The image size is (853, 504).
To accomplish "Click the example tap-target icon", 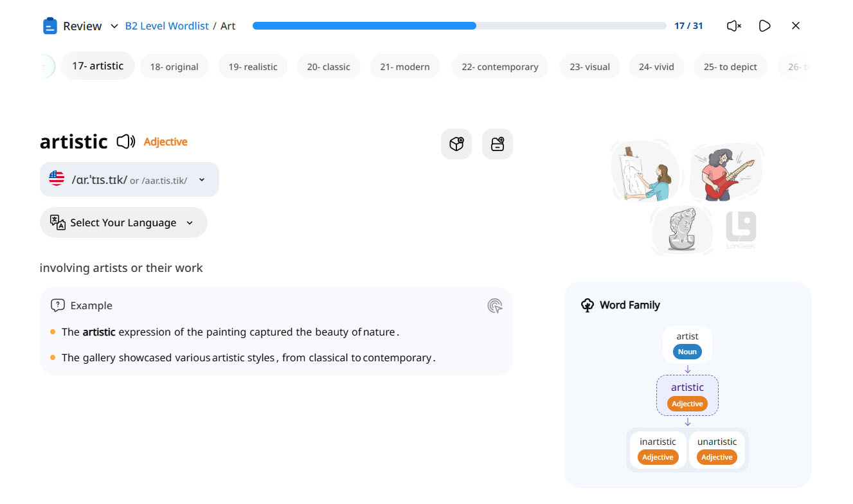I will pyautogui.click(x=494, y=305).
